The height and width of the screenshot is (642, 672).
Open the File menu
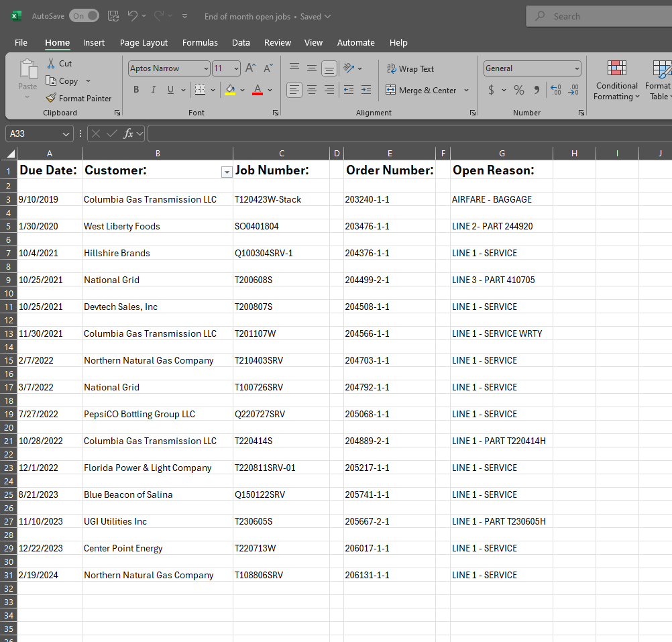coord(21,42)
